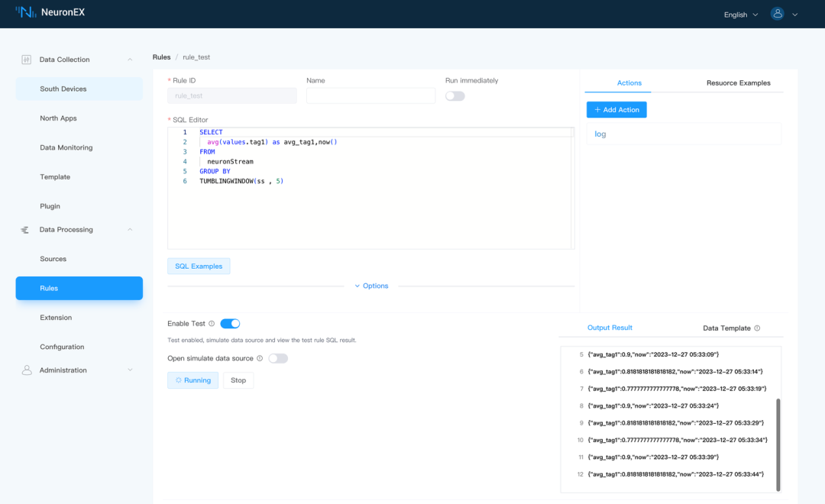This screenshot has width=825, height=504.
Task: Click the Data Collection sidebar icon
Action: (26, 60)
